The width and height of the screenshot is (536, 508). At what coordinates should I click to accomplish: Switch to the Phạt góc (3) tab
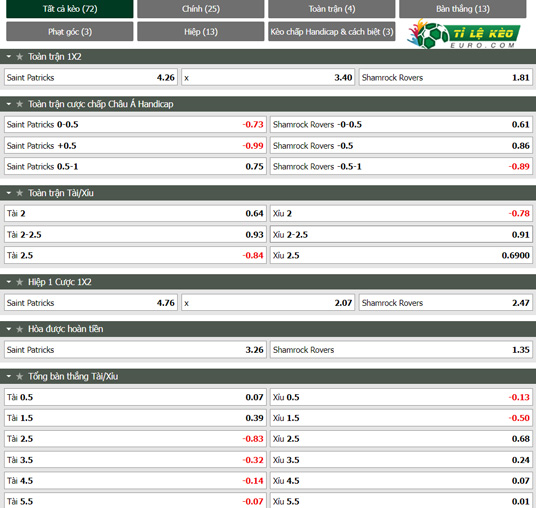click(70, 31)
